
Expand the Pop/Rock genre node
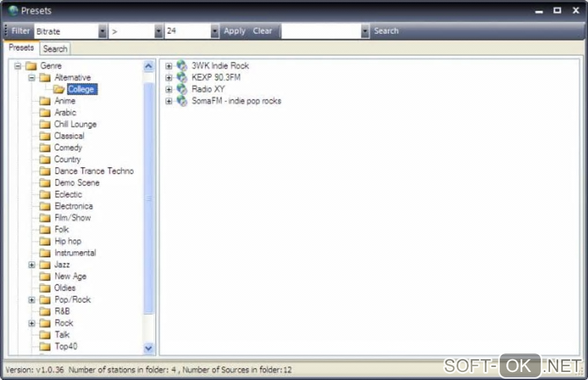coord(32,300)
